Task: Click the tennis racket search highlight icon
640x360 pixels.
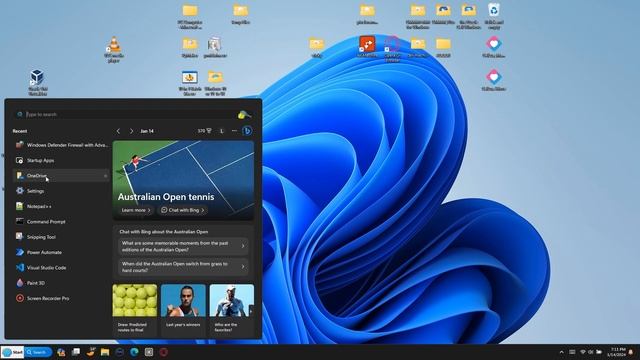Action: 244,115
